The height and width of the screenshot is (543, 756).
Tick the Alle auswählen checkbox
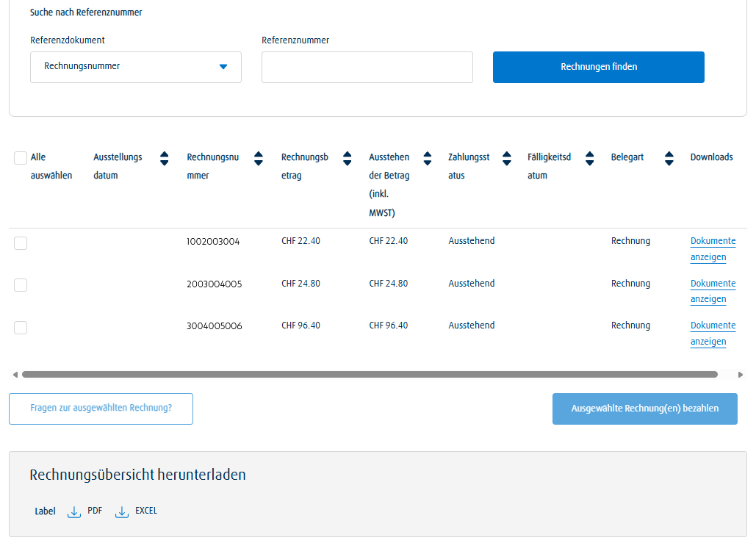click(21, 158)
